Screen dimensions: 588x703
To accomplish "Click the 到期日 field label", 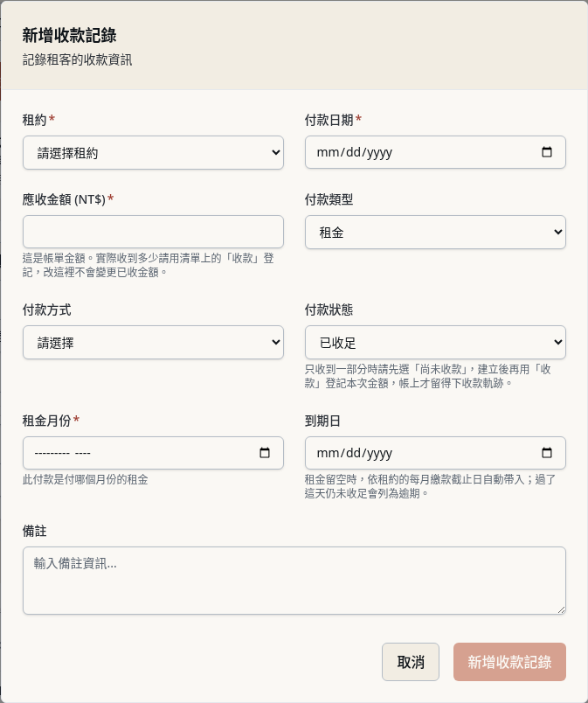I will 323,420.
